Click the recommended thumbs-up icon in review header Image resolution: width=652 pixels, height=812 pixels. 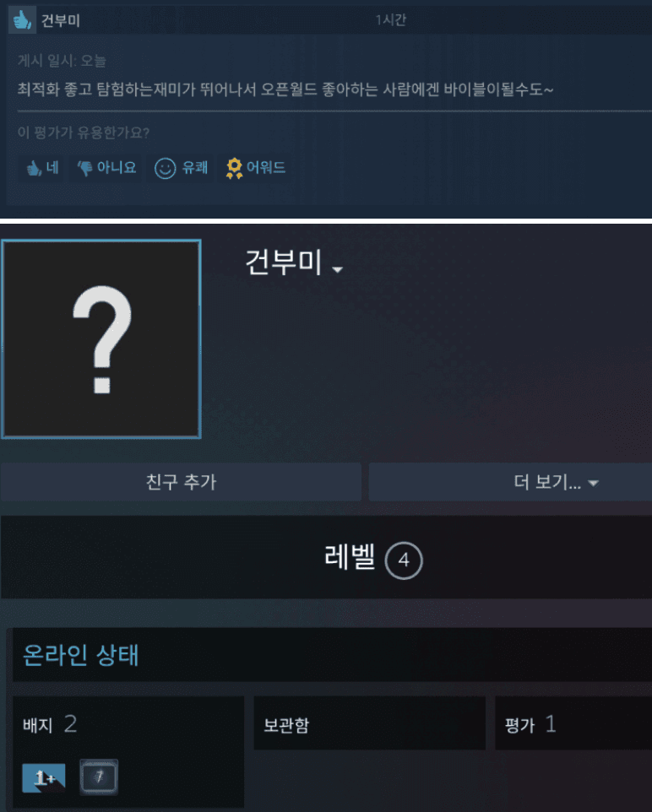point(22,19)
